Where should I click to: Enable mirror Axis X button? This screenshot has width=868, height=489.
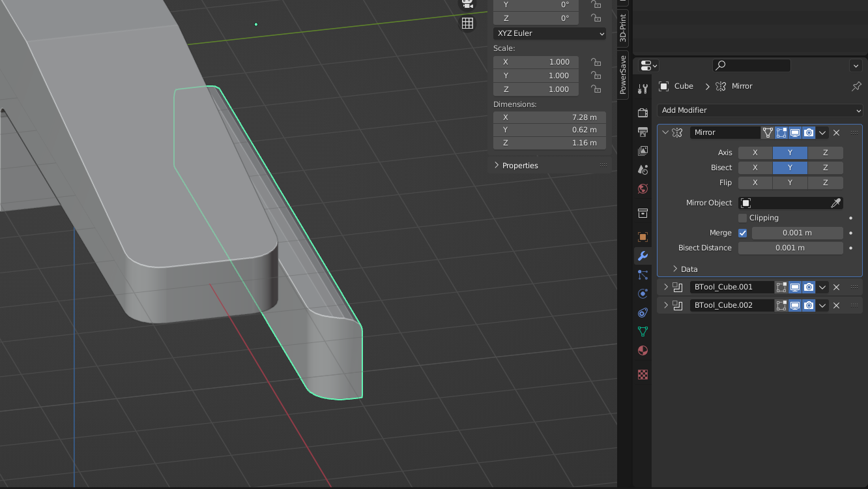[755, 153]
